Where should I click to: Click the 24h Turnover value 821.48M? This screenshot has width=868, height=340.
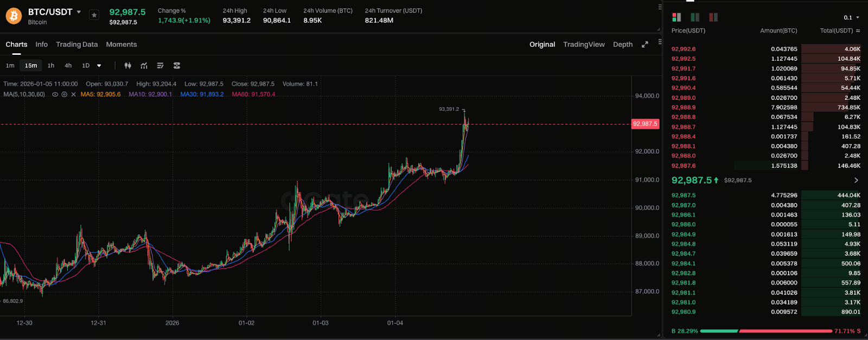(x=379, y=21)
